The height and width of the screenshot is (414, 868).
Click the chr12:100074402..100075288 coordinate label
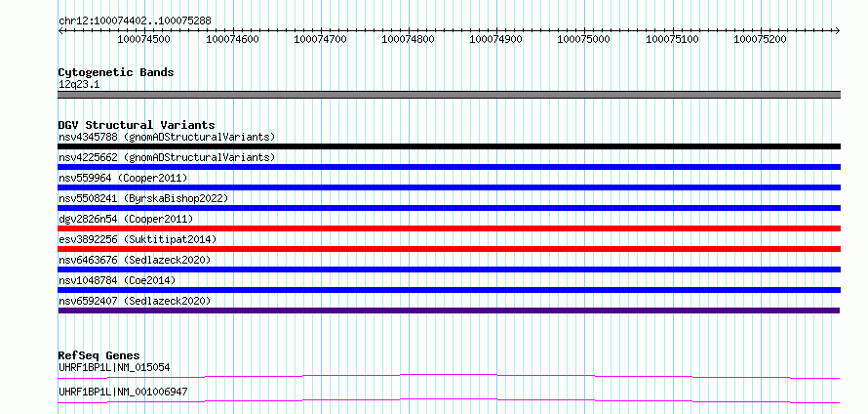click(x=135, y=21)
